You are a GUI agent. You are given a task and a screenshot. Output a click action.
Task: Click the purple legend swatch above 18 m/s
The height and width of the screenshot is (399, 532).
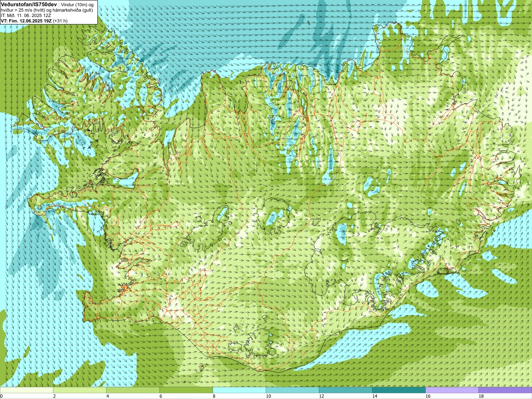tap(505, 390)
